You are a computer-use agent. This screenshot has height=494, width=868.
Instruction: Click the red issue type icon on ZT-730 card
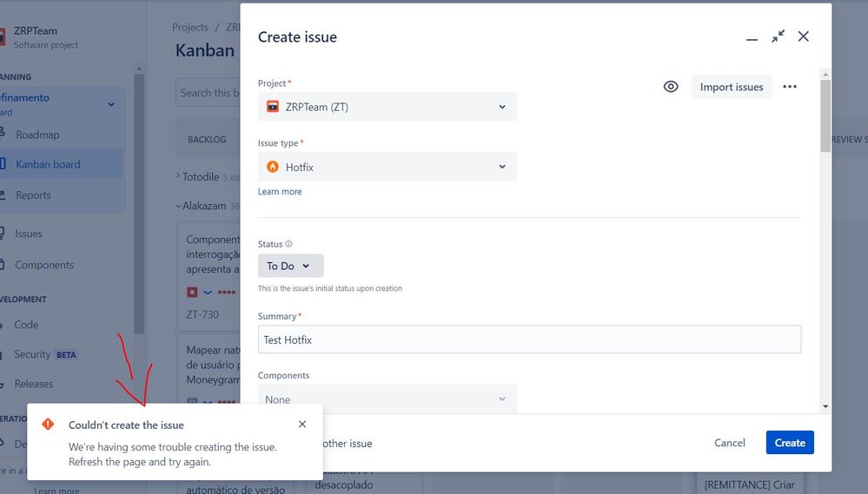[192, 292]
